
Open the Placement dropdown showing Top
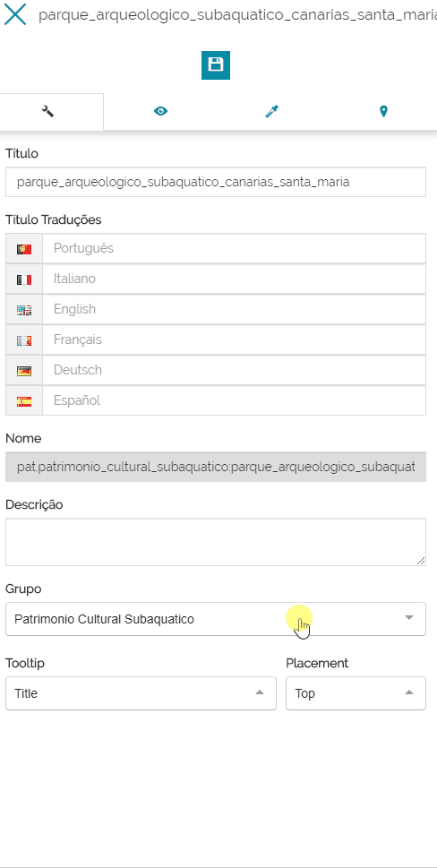pyautogui.click(x=356, y=693)
